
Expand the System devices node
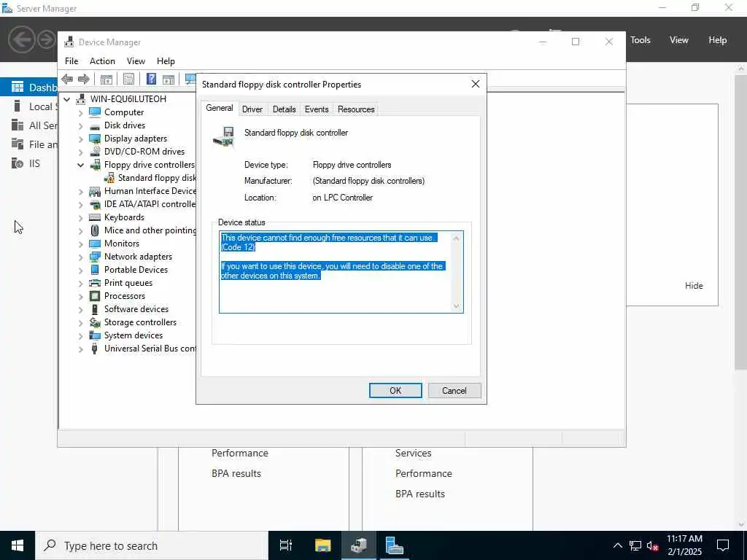[80, 335]
